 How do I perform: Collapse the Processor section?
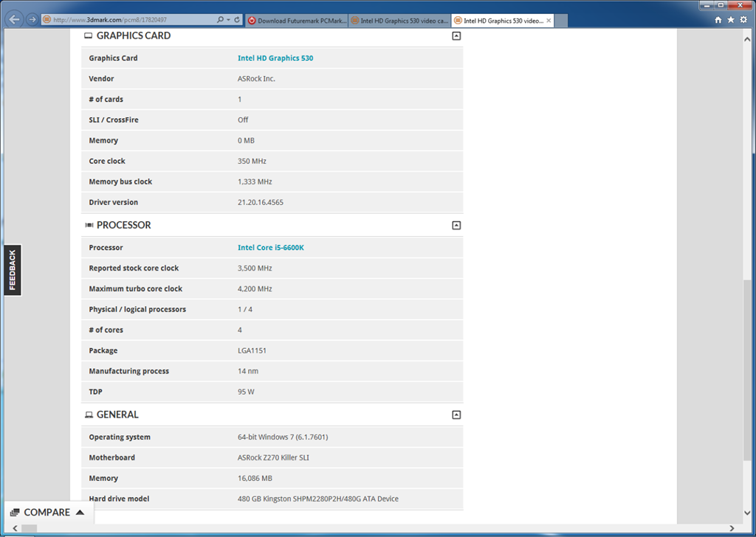pos(456,226)
